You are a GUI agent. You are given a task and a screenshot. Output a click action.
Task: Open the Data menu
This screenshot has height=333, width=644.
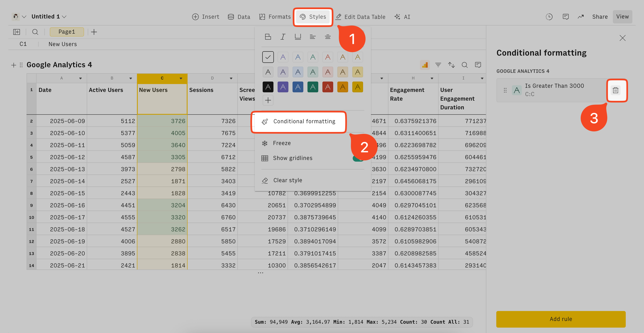pos(239,17)
